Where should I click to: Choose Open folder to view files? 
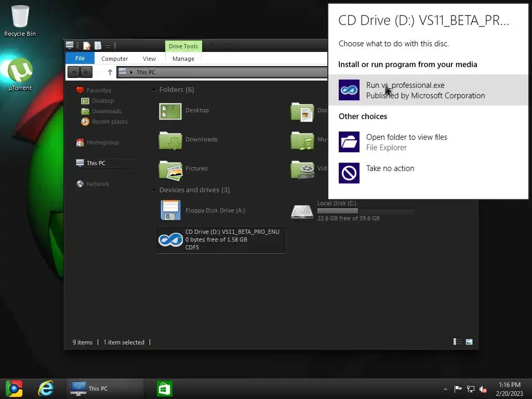(x=428, y=142)
